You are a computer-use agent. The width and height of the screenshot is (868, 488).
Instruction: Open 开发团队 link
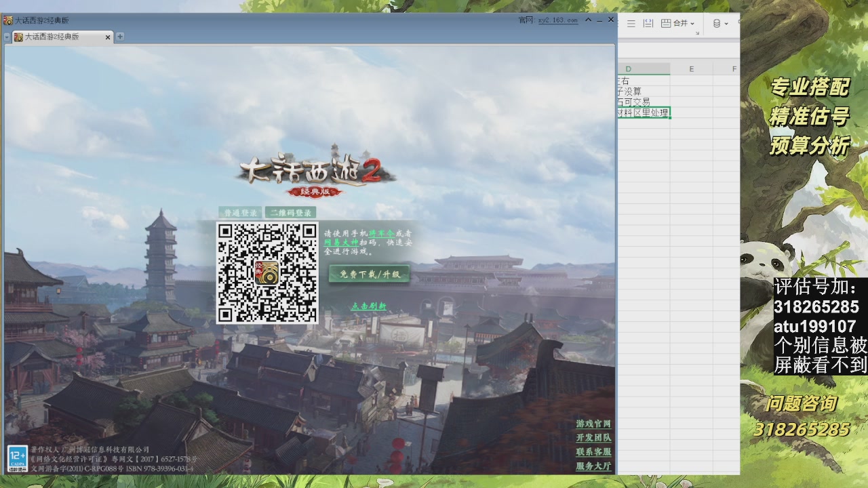[x=593, y=439]
